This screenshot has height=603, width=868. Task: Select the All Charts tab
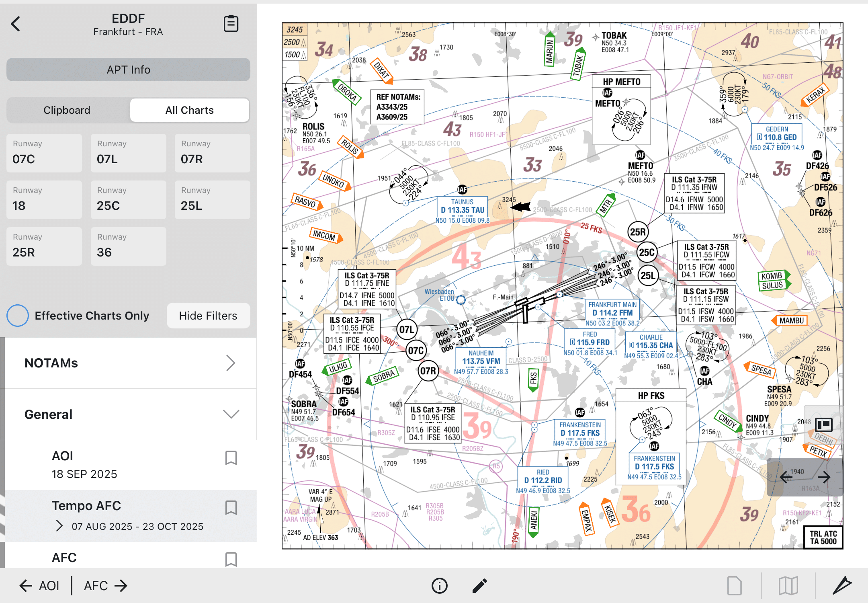point(189,110)
